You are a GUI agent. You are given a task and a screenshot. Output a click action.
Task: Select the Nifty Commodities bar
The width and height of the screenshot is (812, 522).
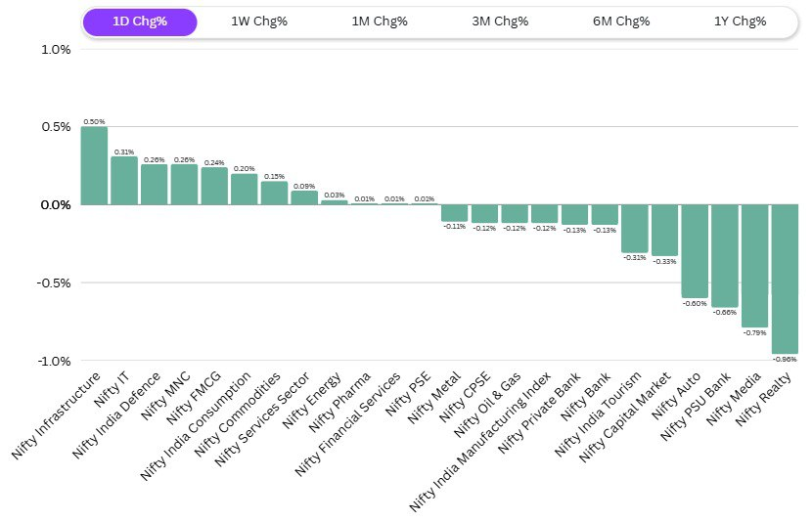click(x=275, y=193)
